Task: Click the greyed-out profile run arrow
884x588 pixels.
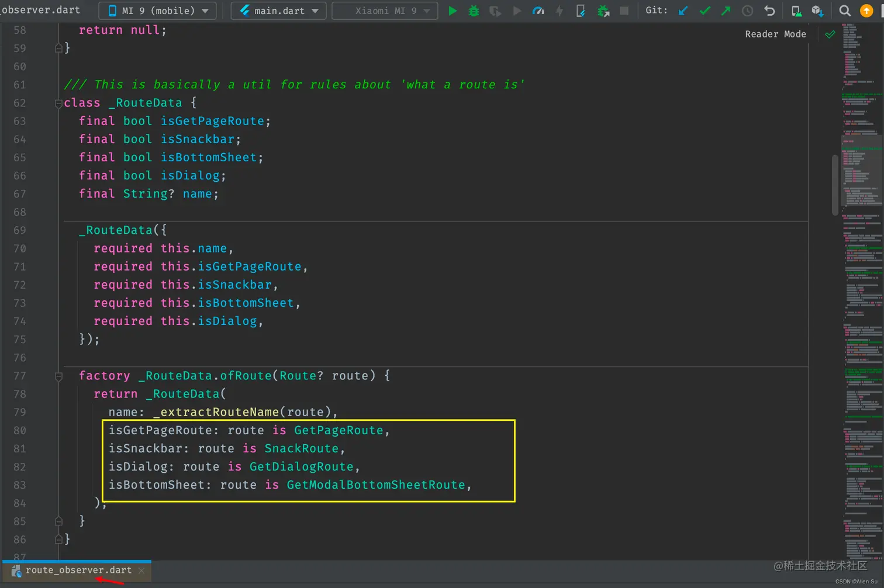Action: [x=517, y=11]
